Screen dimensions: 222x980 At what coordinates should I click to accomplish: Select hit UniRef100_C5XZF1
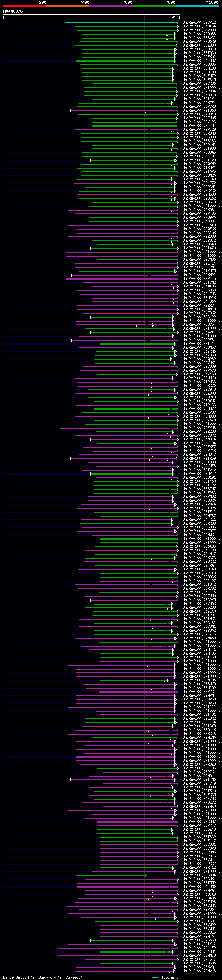coord(199,103)
